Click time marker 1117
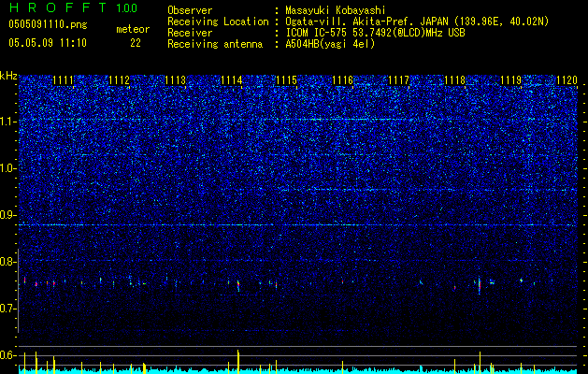The image size is (588, 374). click(x=398, y=80)
